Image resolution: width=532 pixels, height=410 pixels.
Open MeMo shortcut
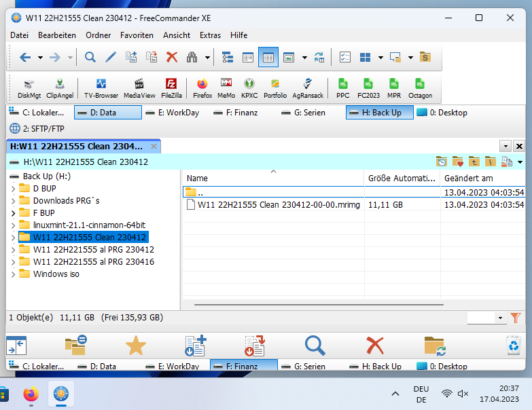(226, 88)
